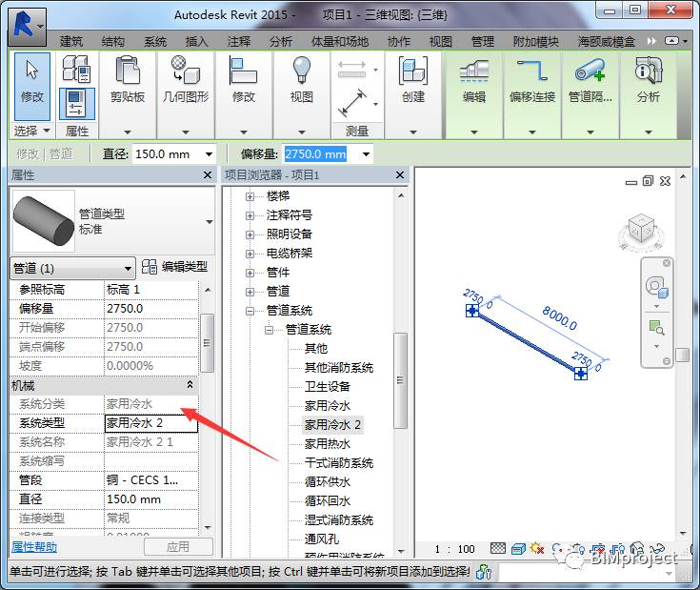Click the 分析 analysis pipe icon
The height and width of the screenshot is (590, 700).
point(649,71)
